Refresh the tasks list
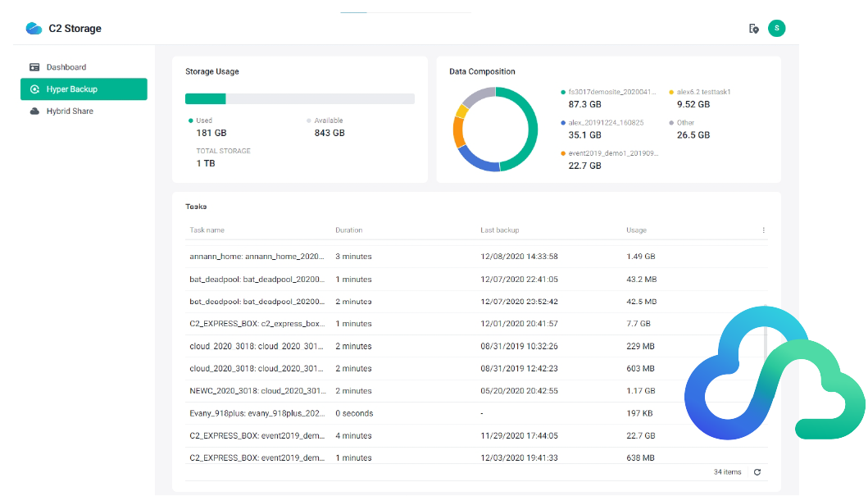The width and height of the screenshot is (868, 496). 757,472
